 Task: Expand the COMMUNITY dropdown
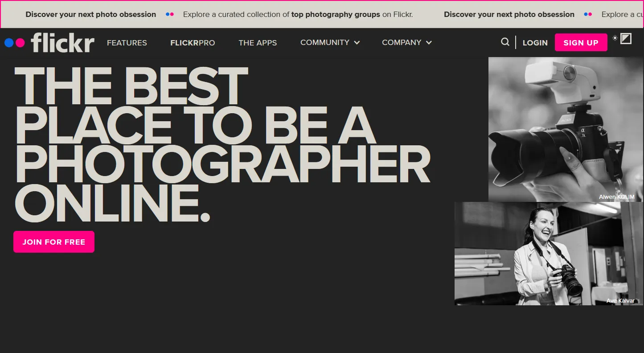tap(330, 42)
